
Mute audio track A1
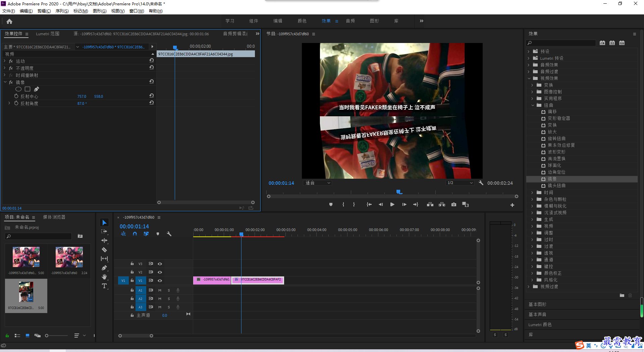click(x=160, y=290)
